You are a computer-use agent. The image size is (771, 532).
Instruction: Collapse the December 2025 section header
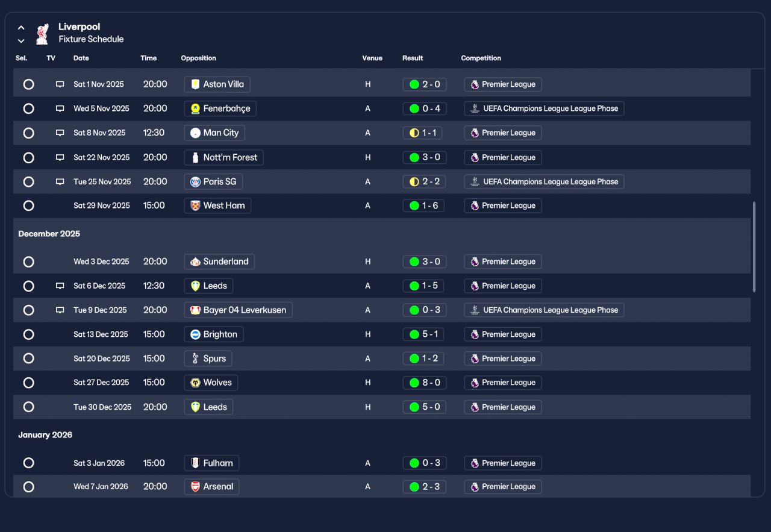[x=49, y=234]
